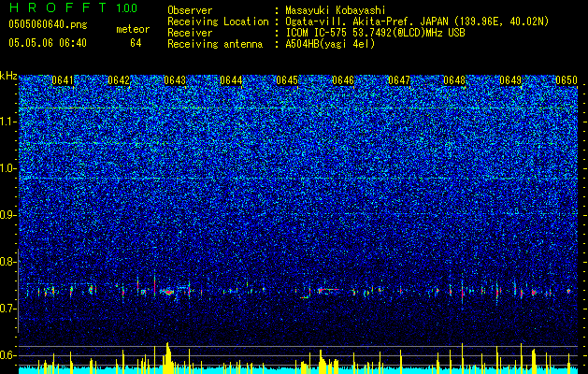The width and height of the screenshot is (588, 374).
Task: Click the 0650 time marker
Action: (x=566, y=80)
